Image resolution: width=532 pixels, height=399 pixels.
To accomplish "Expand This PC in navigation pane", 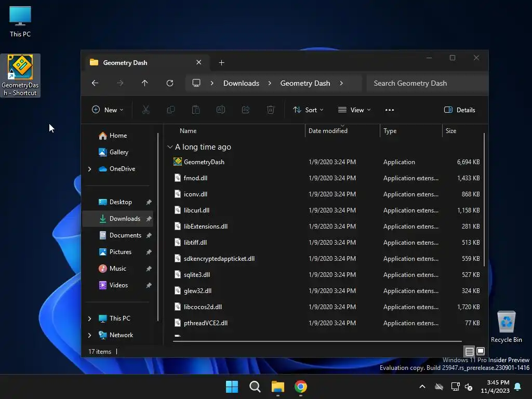I will click(89, 318).
